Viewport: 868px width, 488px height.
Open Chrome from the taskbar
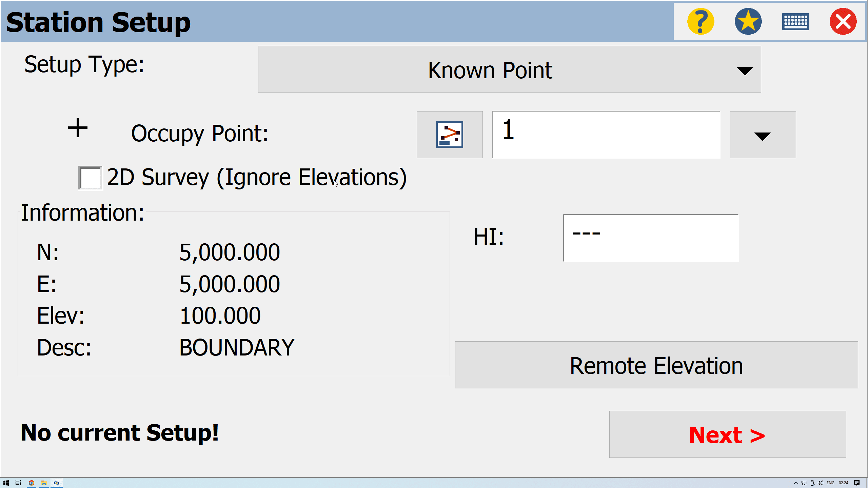click(32, 483)
